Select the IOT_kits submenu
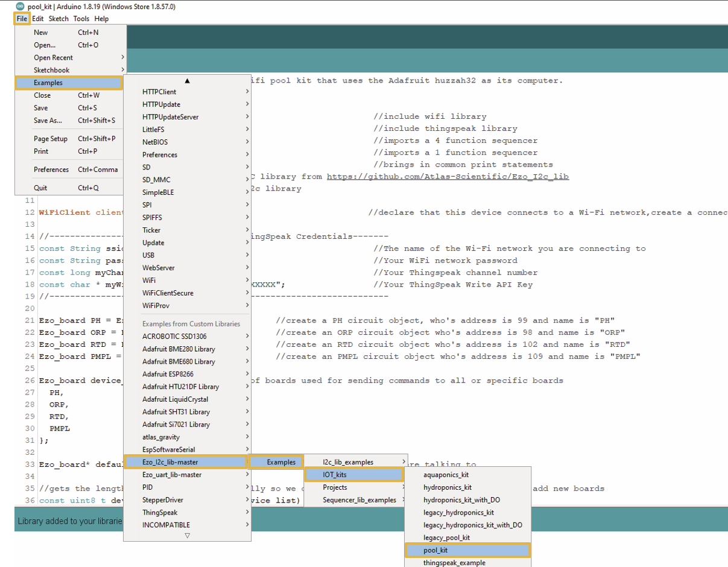 [353, 475]
